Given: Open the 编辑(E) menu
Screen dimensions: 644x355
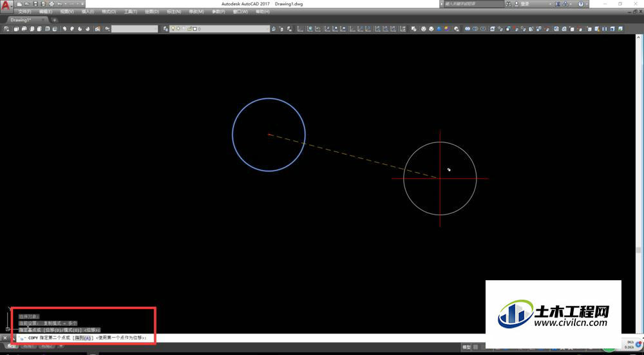Looking at the screenshot, I should coord(46,12).
